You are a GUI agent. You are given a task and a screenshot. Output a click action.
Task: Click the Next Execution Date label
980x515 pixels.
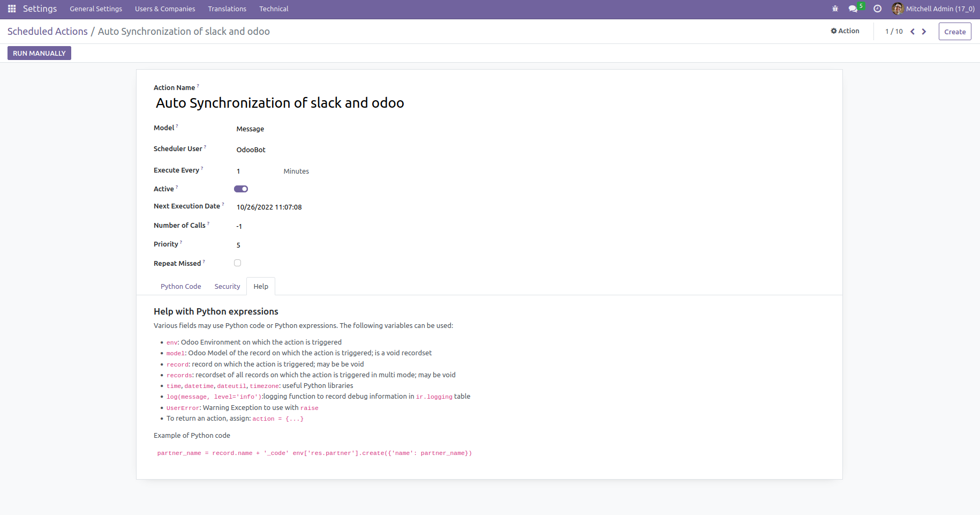tap(187, 206)
